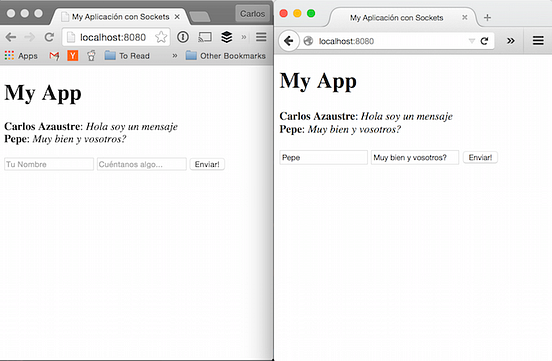Reload the page in the Chrome window
Screen dimensions: 552x361
(49, 37)
